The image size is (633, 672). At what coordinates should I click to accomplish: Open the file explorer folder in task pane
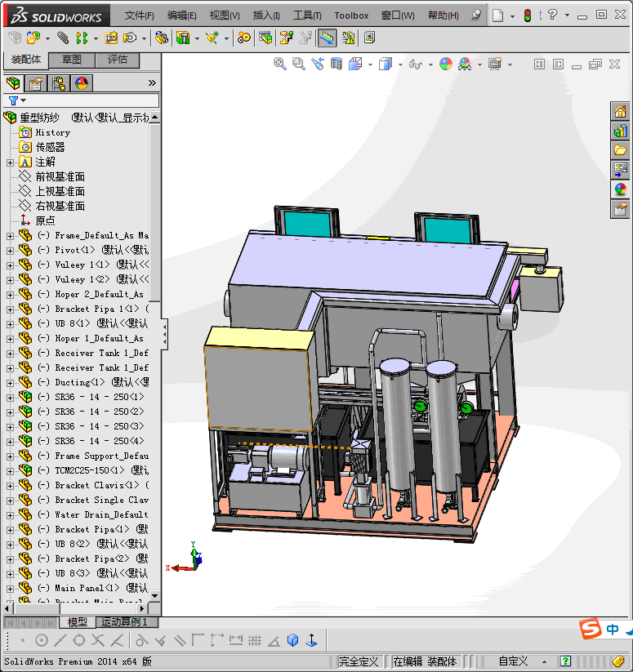click(621, 150)
